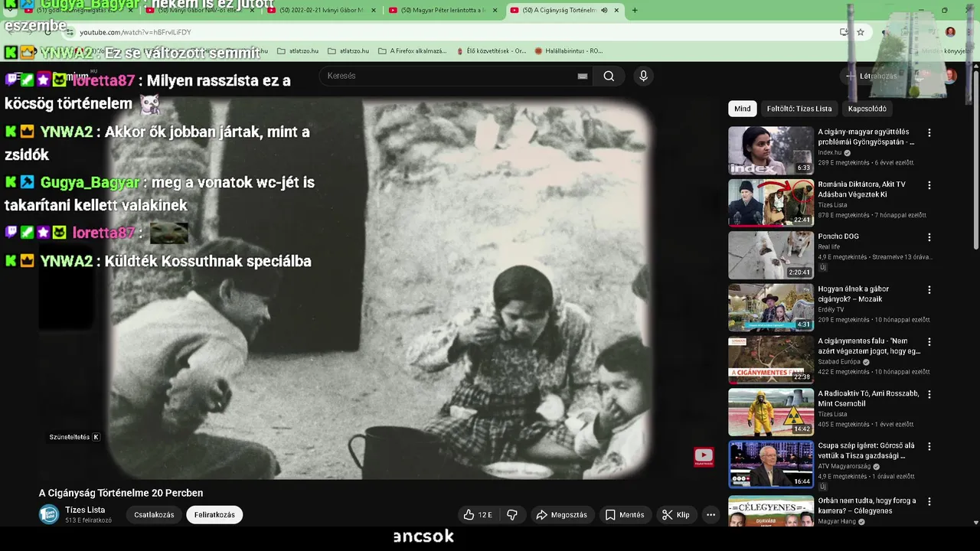This screenshot has width=980, height=551.
Task: Click the speaker mute icon on active tab
Action: coord(604,11)
